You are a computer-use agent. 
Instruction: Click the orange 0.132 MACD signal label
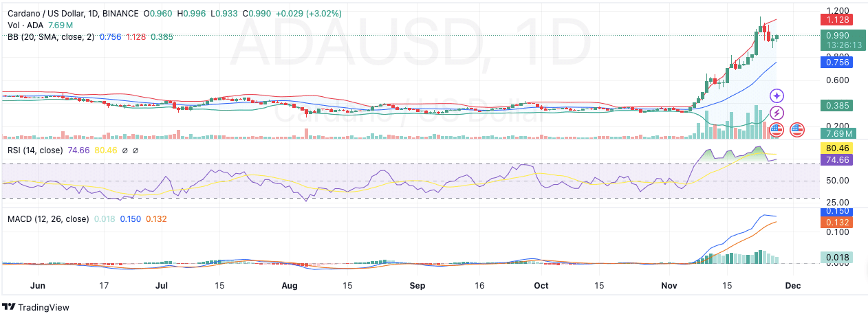pos(838,223)
